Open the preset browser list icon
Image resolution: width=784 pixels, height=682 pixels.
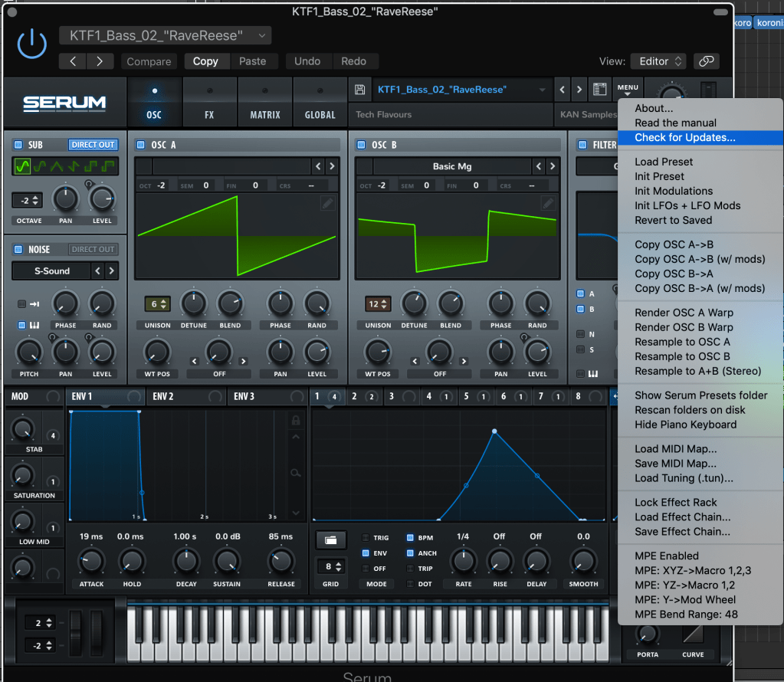click(600, 90)
